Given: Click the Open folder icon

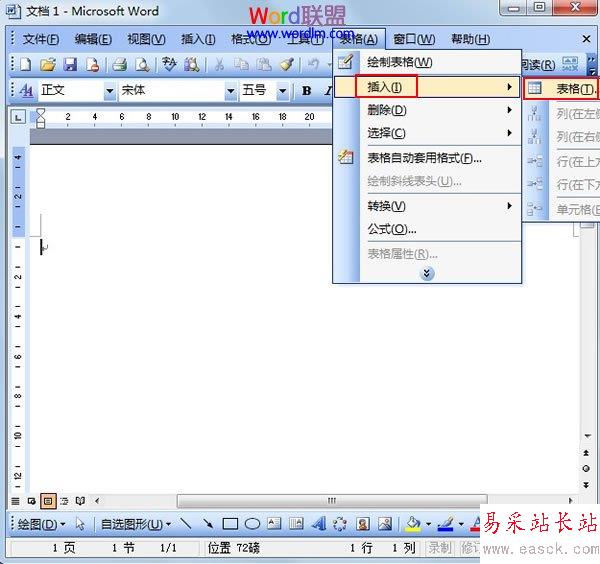Looking at the screenshot, I should 48,64.
